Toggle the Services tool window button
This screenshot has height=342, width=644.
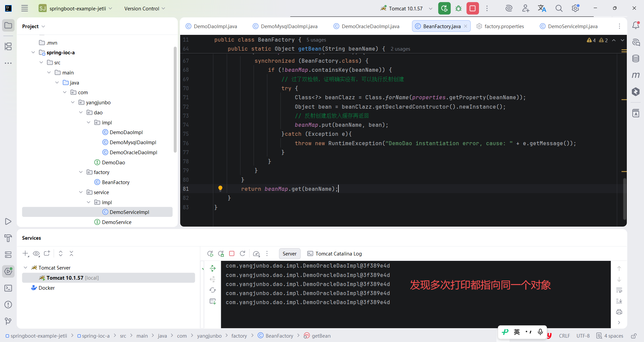point(8,271)
